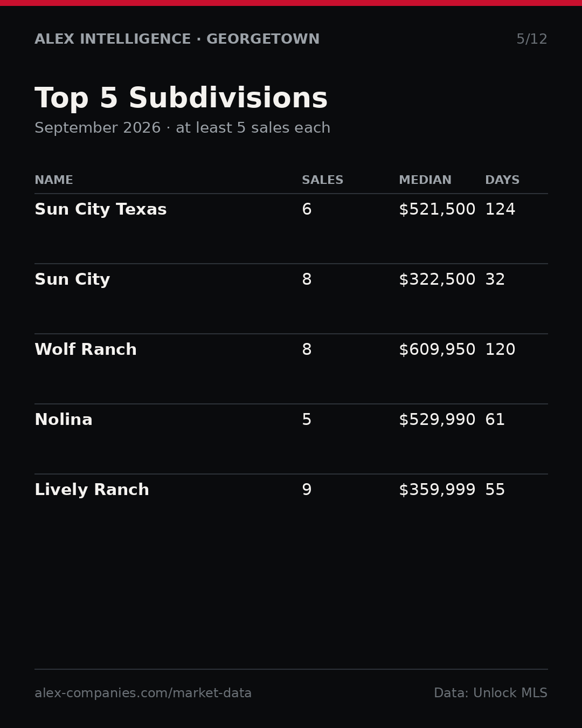Click the Nolina subdivision name
Image resolution: width=582 pixels, height=728 pixels.
tap(64, 420)
